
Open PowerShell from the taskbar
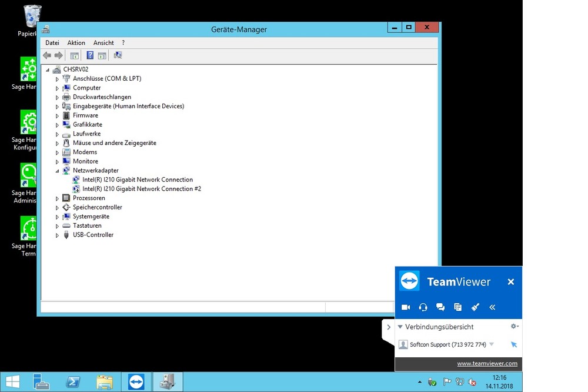coord(73,382)
